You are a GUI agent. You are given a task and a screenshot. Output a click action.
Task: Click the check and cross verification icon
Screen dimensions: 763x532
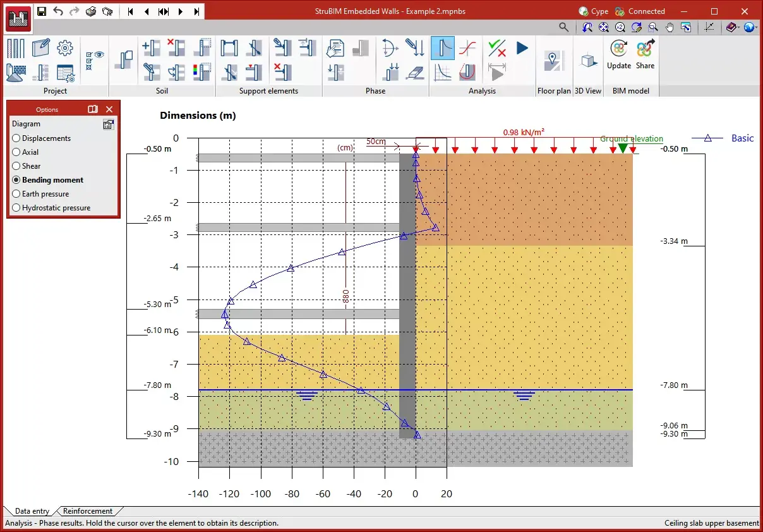point(498,48)
